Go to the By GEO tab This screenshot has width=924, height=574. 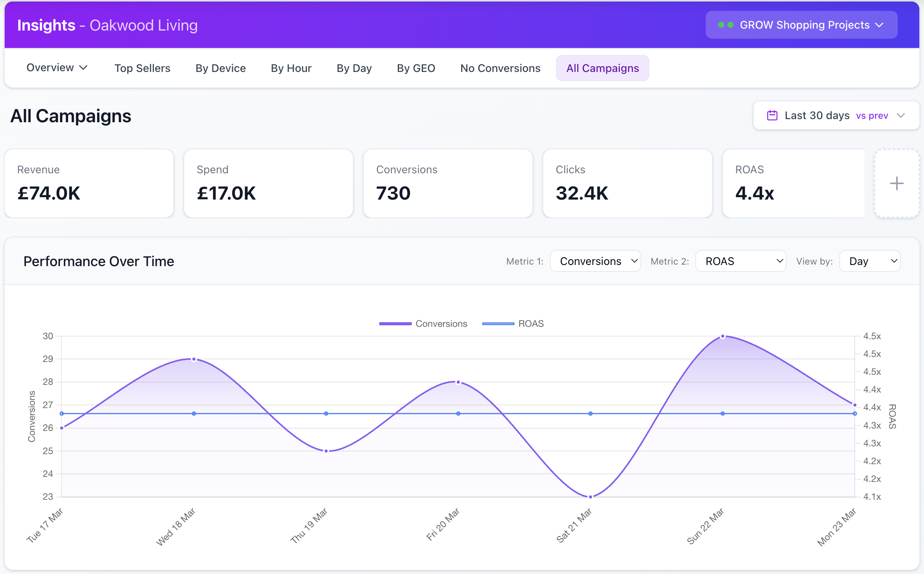coord(416,68)
